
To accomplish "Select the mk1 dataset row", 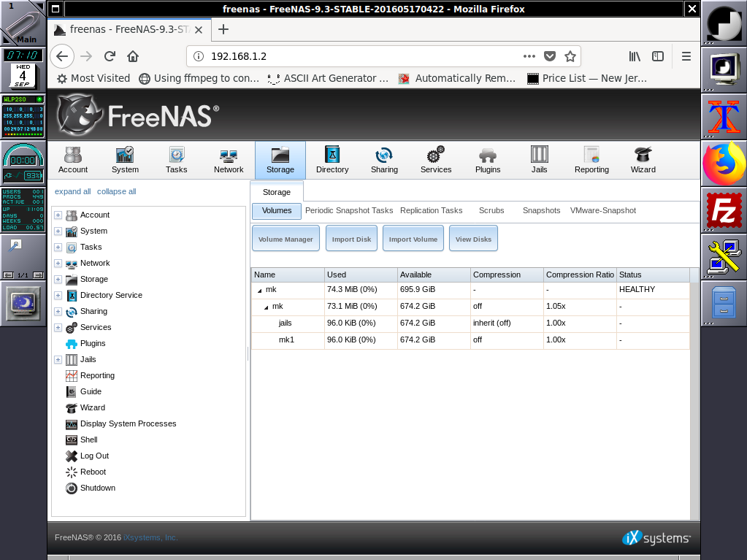I will tap(471, 340).
